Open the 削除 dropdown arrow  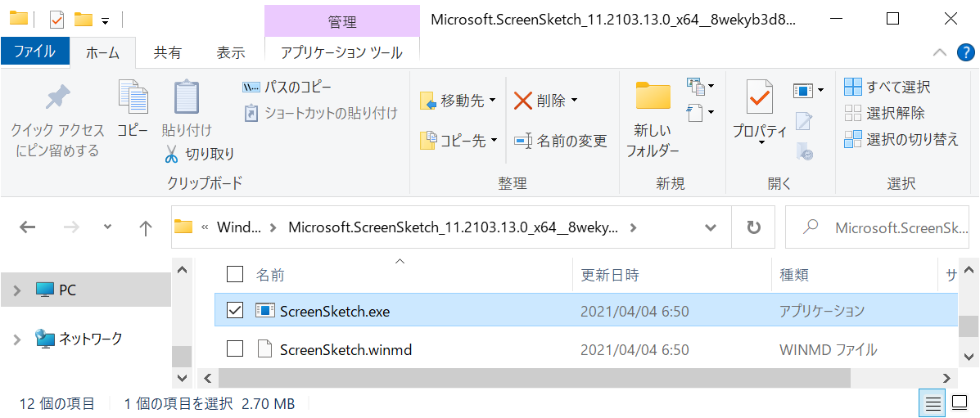(x=574, y=101)
